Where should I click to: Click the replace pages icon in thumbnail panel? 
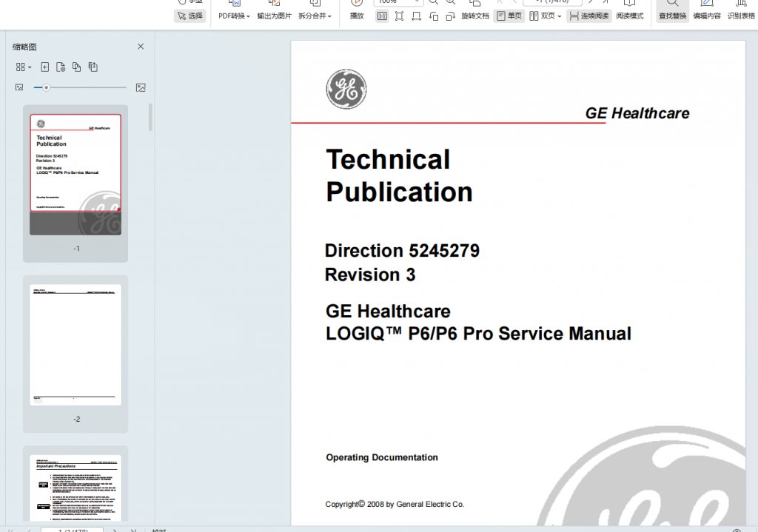(x=76, y=67)
